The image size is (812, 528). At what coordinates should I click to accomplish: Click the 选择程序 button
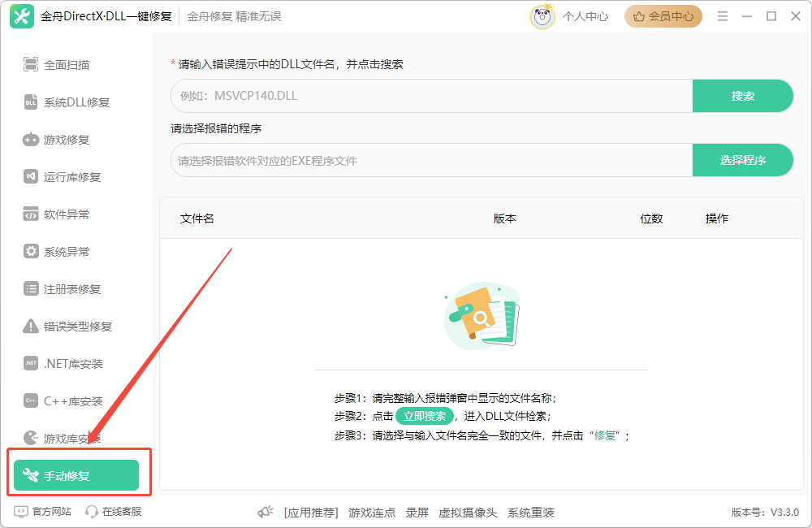(x=743, y=160)
